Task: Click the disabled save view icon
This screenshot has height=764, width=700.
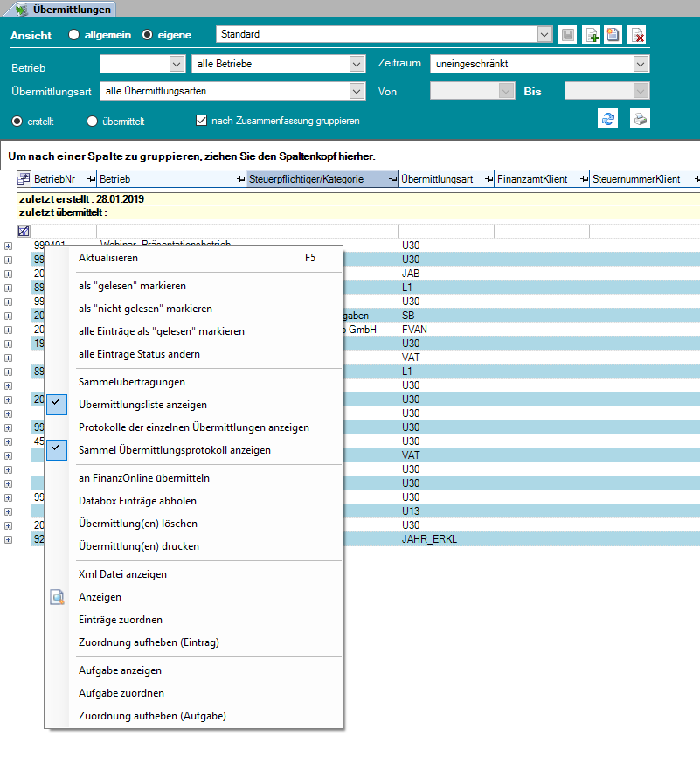Action: [567, 35]
